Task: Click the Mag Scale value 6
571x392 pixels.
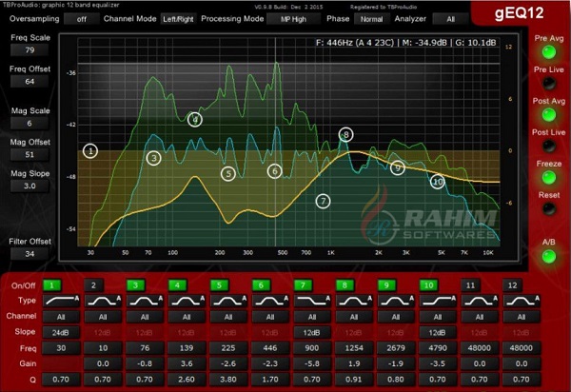Action: click(30, 124)
